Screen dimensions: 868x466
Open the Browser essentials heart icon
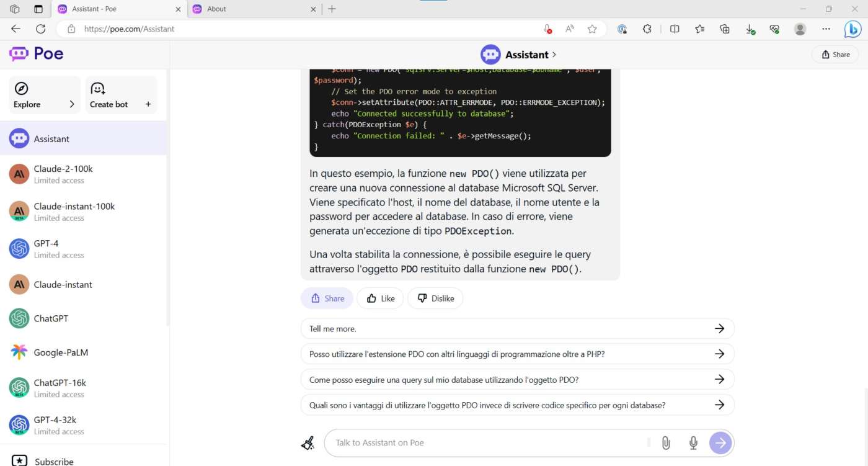tap(774, 29)
